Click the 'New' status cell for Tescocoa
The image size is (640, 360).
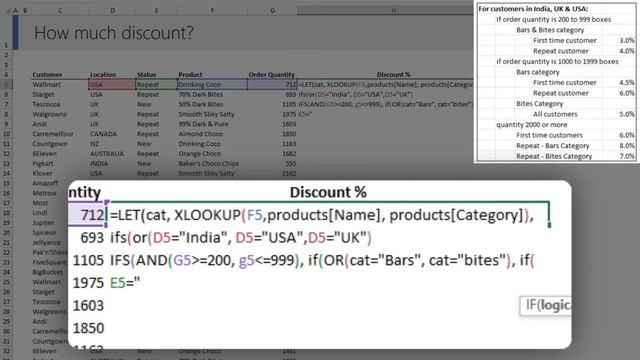pyautogui.click(x=144, y=104)
